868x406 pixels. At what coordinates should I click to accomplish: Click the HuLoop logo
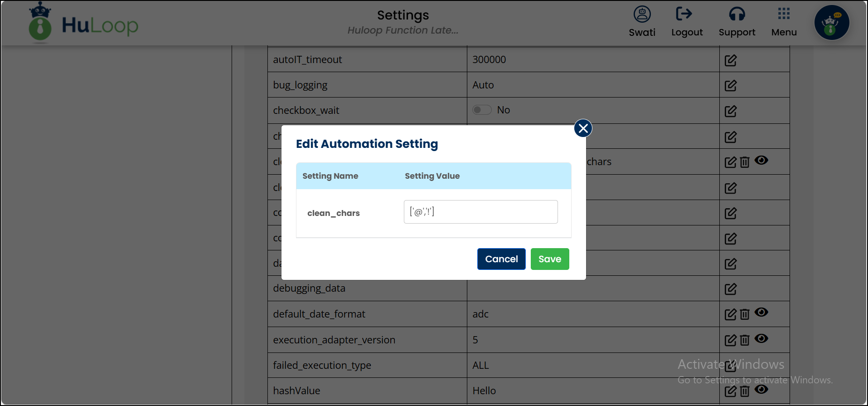pyautogui.click(x=84, y=24)
